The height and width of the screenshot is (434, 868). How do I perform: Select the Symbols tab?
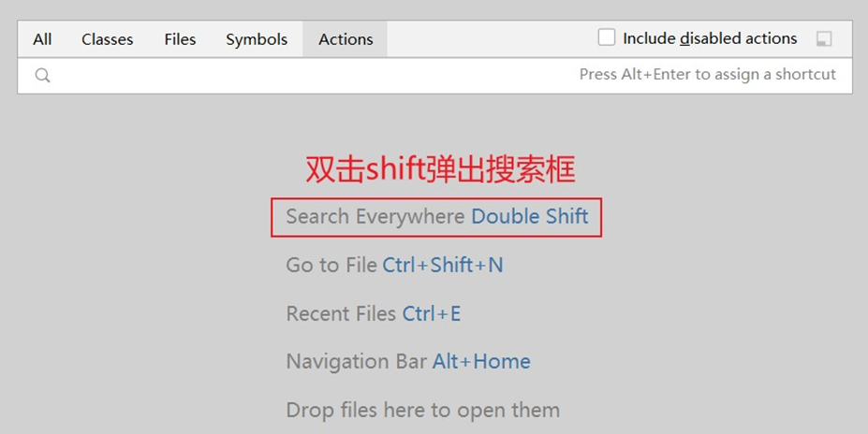(x=257, y=39)
